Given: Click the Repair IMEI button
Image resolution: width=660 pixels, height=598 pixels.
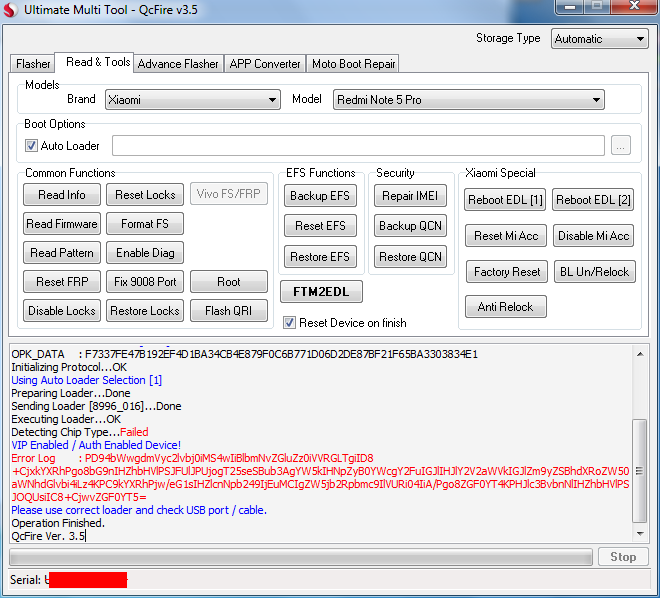Looking at the screenshot, I should point(410,196).
